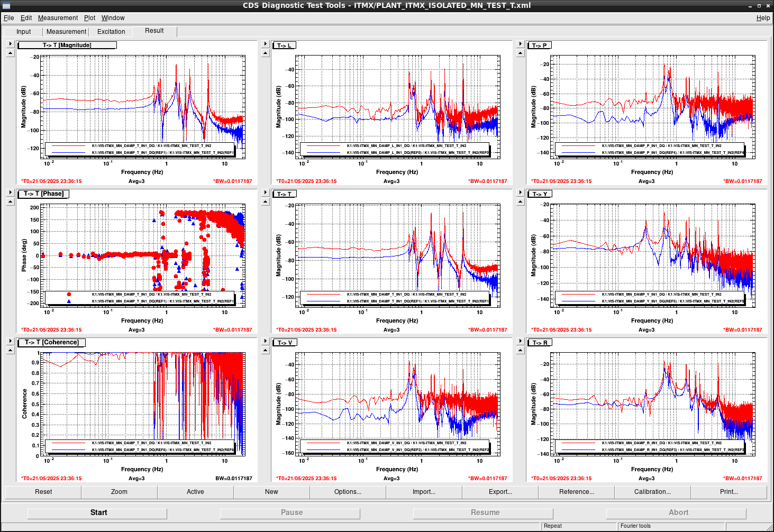This screenshot has height=532, width=774.
Task: Click the 'T-> V' plot title
Action: pyautogui.click(x=285, y=342)
